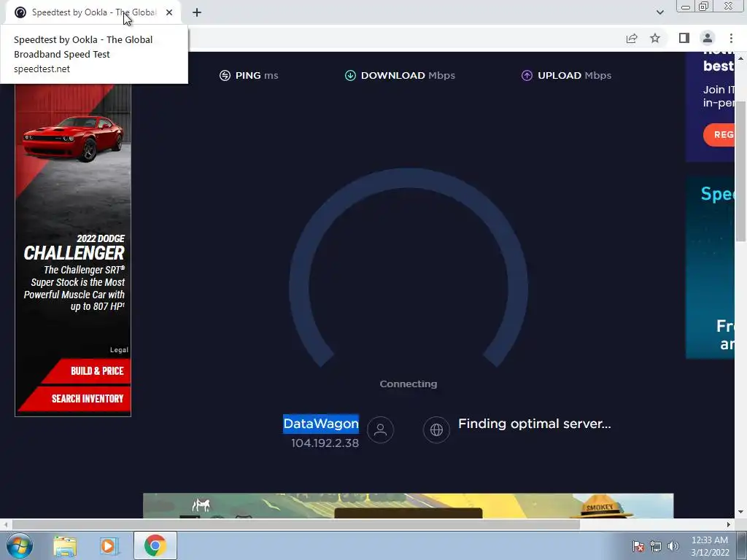Toggle the browser side panel
This screenshot has height=560, width=747.
click(684, 38)
